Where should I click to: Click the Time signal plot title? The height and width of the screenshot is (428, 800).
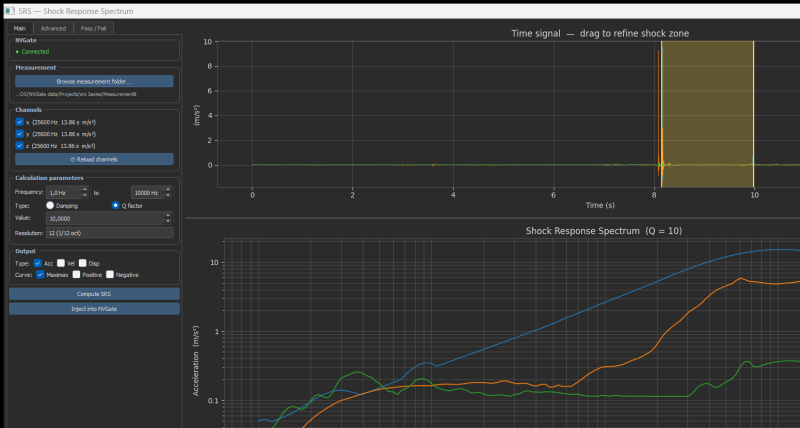[600, 34]
